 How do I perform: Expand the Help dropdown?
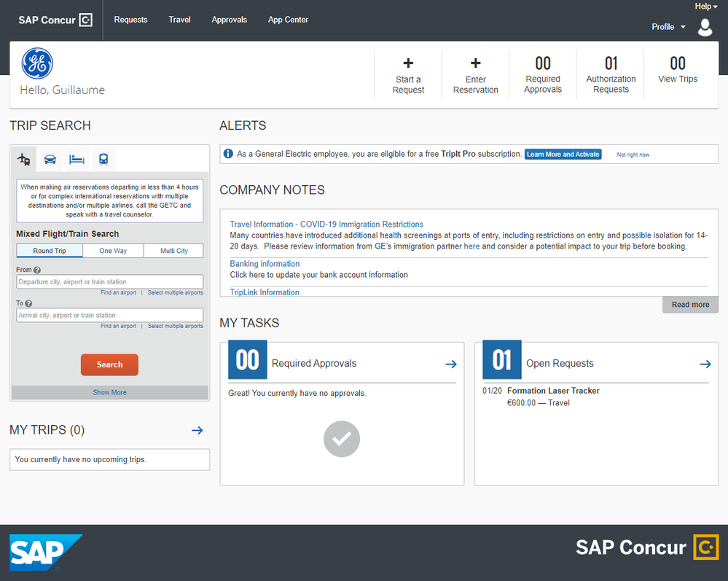coord(705,7)
